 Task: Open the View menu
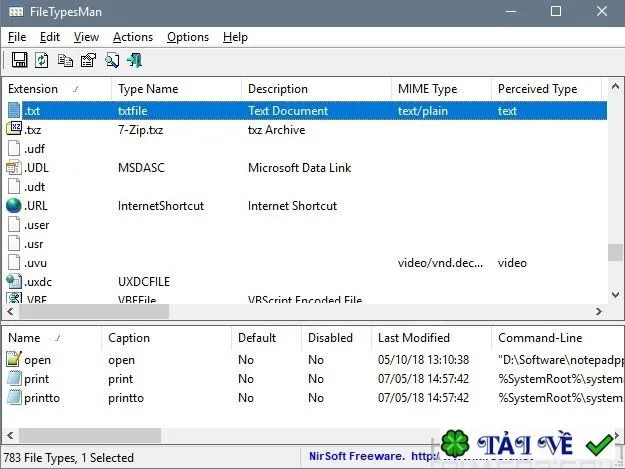86,37
